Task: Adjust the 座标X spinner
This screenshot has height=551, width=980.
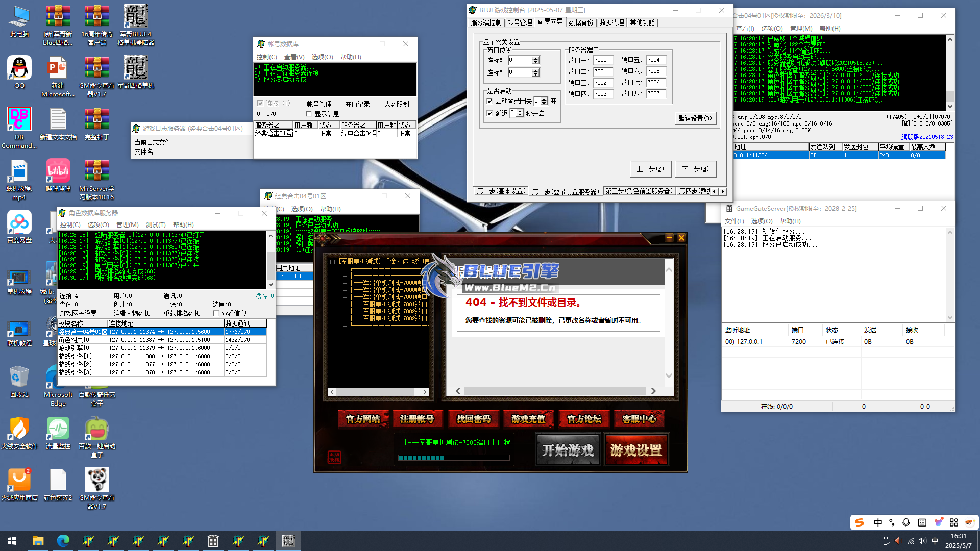Action: pos(535,60)
